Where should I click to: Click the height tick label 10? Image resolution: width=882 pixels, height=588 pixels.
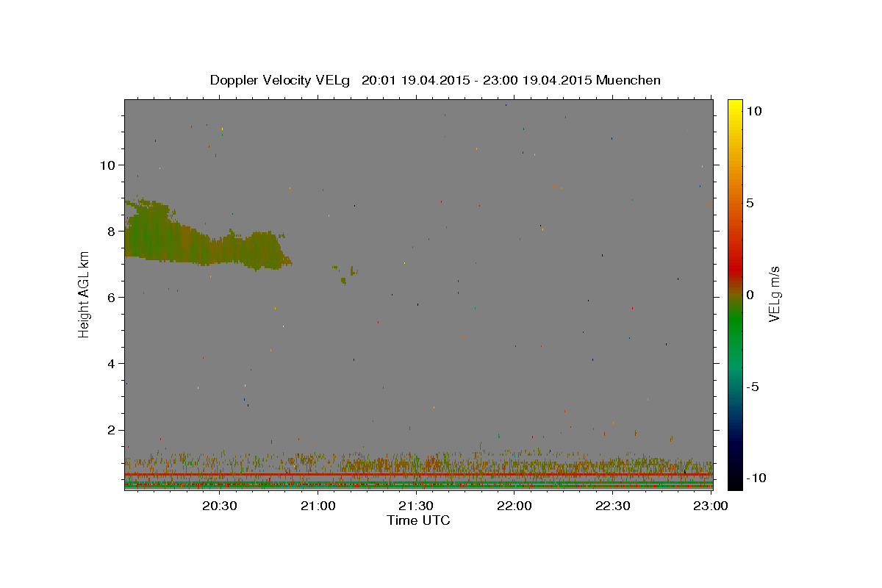pos(107,165)
